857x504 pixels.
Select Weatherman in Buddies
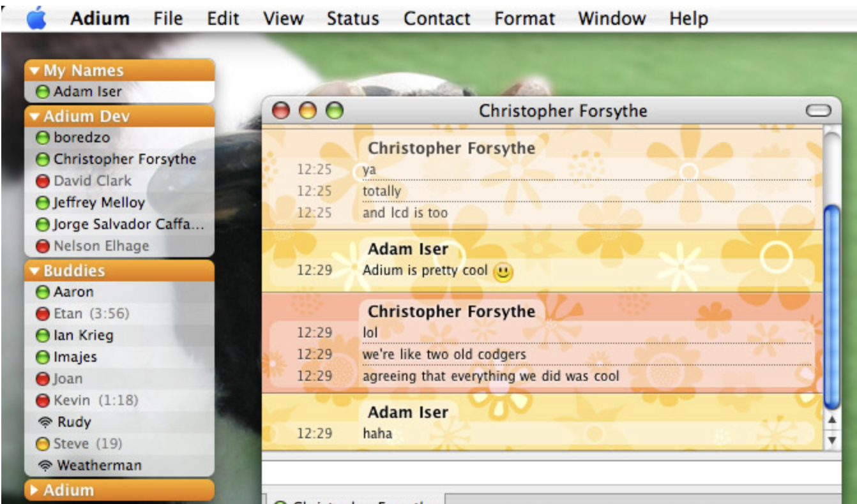99,465
